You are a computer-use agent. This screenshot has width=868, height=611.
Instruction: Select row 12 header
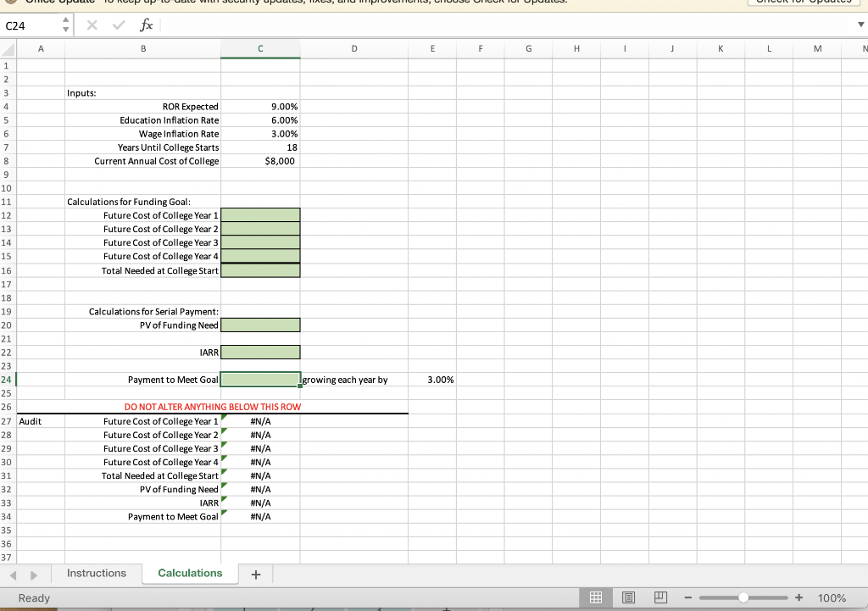tap(7, 215)
